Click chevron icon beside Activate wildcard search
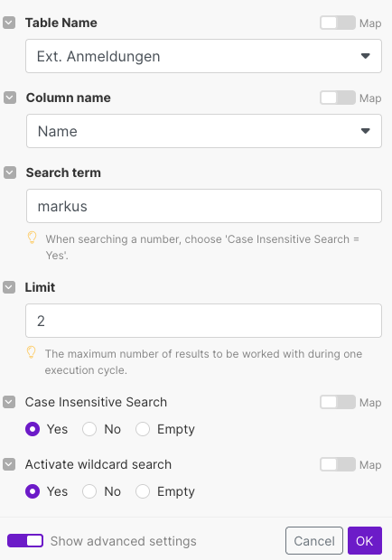Viewport: 392px width, 560px height. click(9, 464)
